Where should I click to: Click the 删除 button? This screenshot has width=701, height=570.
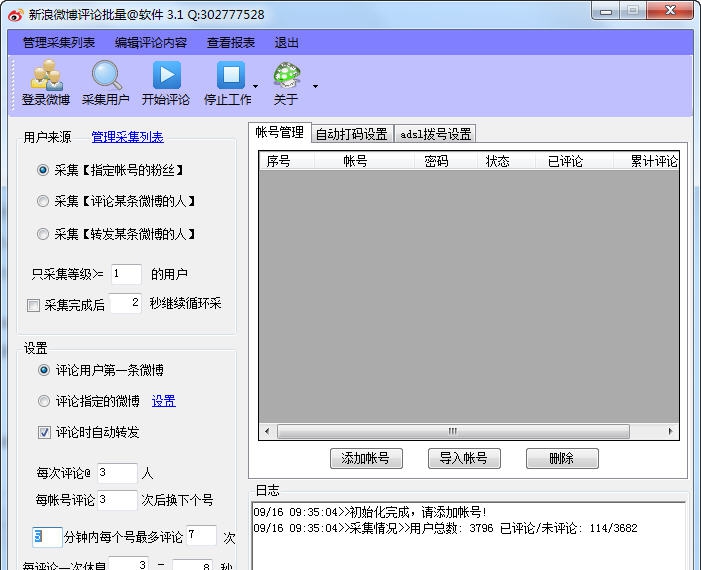point(562,458)
